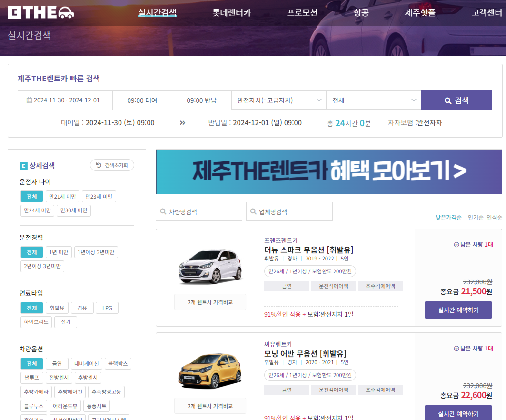Click the check icon beside 스파크 남은 차량
Viewport: 506px width, 420px height.
456,245
